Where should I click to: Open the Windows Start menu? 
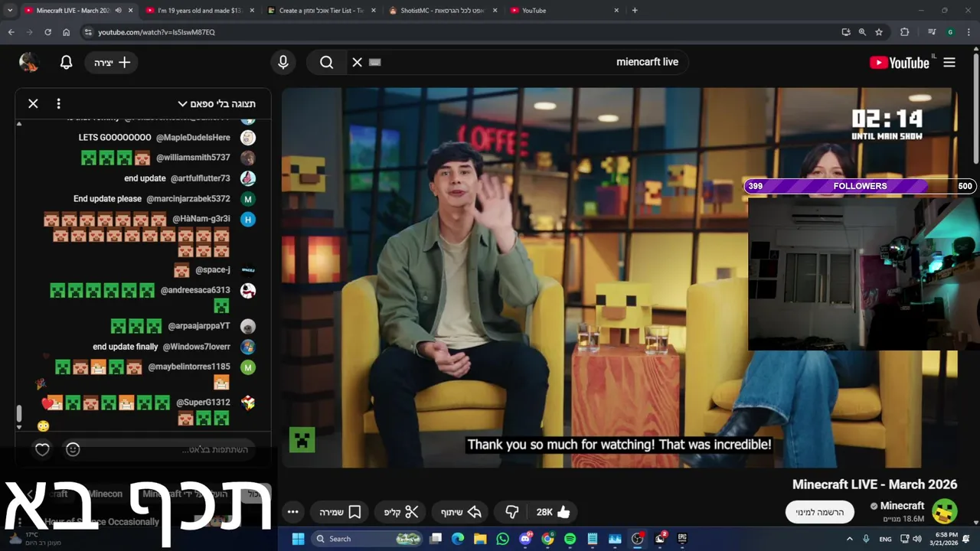click(x=298, y=539)
